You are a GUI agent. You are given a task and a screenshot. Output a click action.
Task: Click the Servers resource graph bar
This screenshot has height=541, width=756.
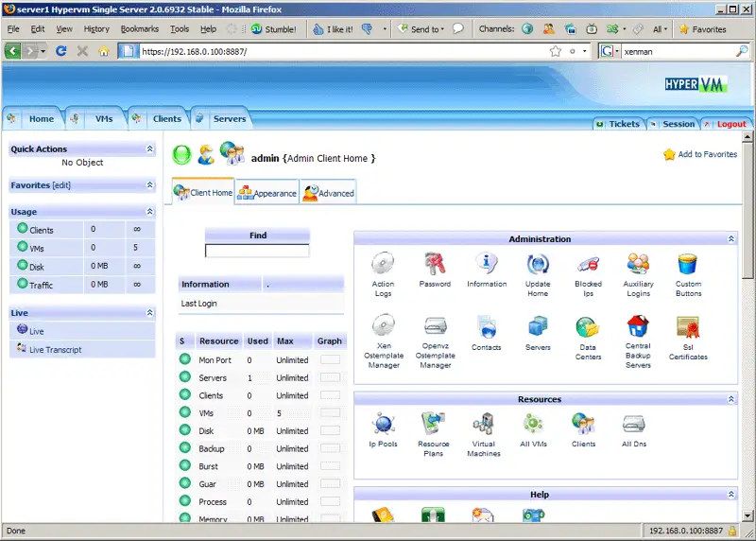click(x=330, y=377)
